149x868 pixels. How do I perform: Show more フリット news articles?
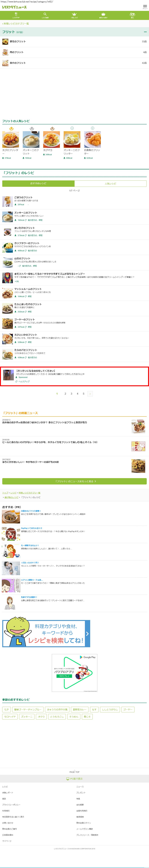coord(74,481)
